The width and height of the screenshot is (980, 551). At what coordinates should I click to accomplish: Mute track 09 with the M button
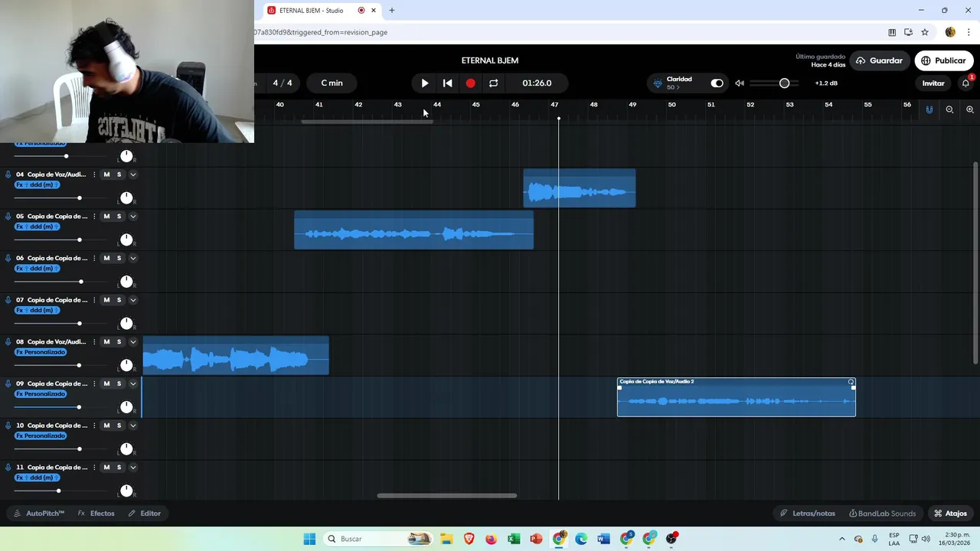click(106, 383)
